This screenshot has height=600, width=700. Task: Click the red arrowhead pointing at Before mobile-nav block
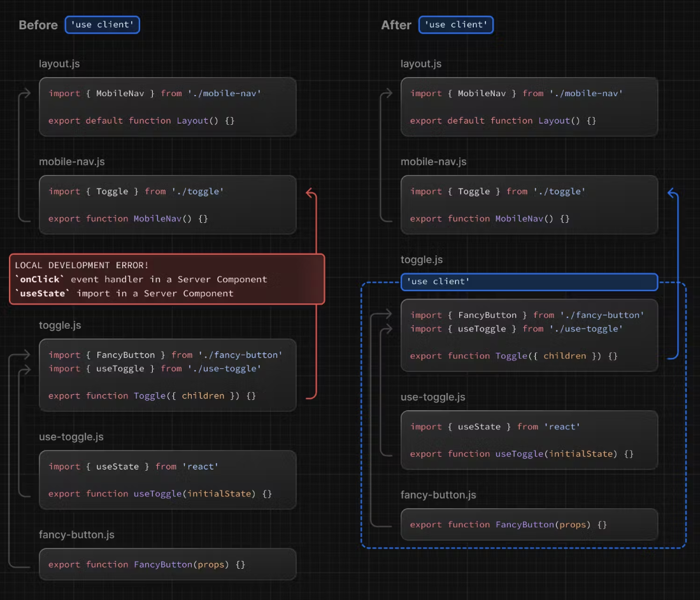tap(310, 192)
